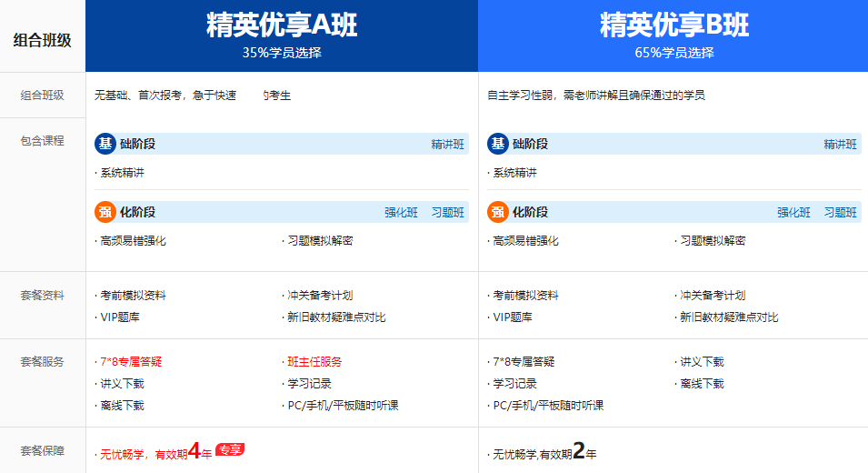Click 新旧教材疑难点对比 in A班 column
The height and width of the screenshot is (473, 868).
[x=336, y=317]
